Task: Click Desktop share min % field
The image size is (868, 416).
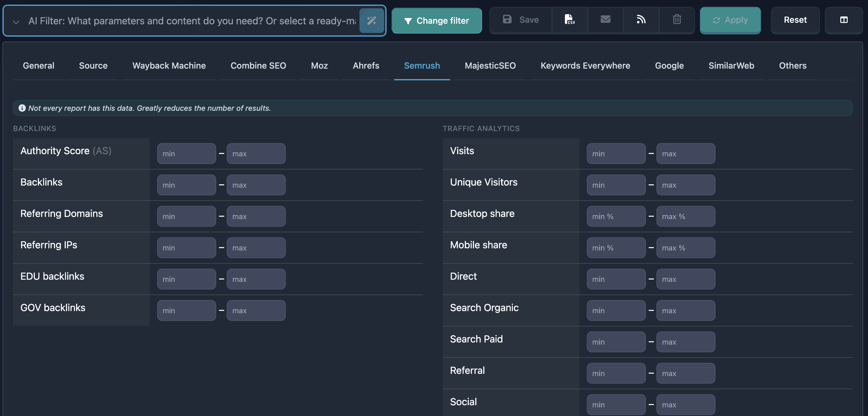Action: (616, 216)
